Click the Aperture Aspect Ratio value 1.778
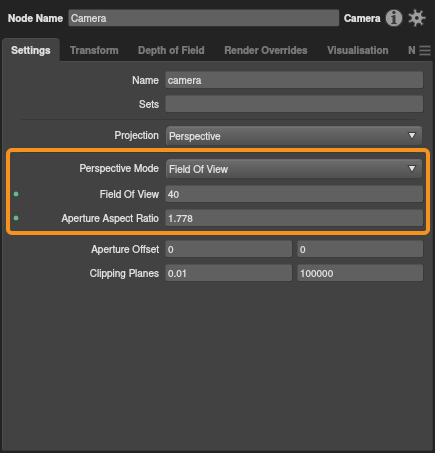 [294, 218]
